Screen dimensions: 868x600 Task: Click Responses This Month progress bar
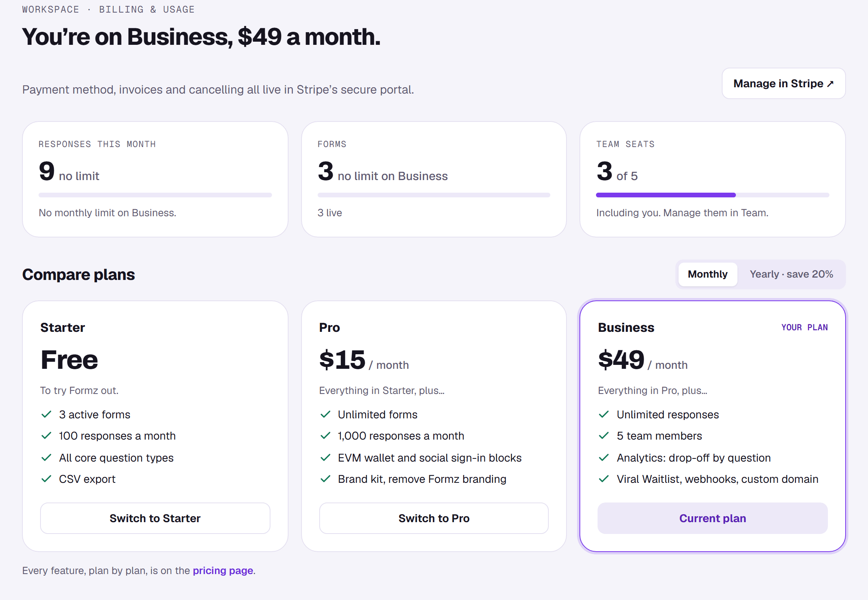coord(155,195)
